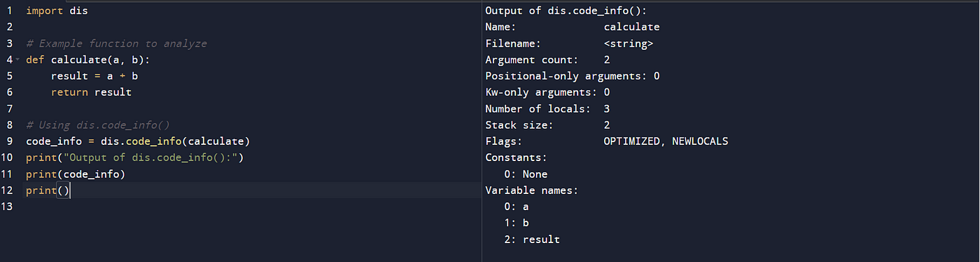Click the string "Output of dis.code_info():"
This screenshot has height=262, width=980.
coord(147,158)
